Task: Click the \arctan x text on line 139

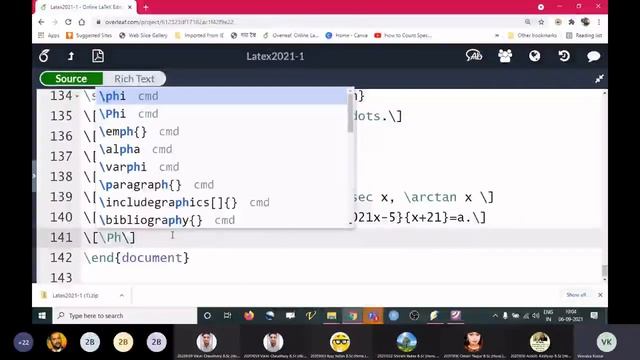Action: click(438, 197)
